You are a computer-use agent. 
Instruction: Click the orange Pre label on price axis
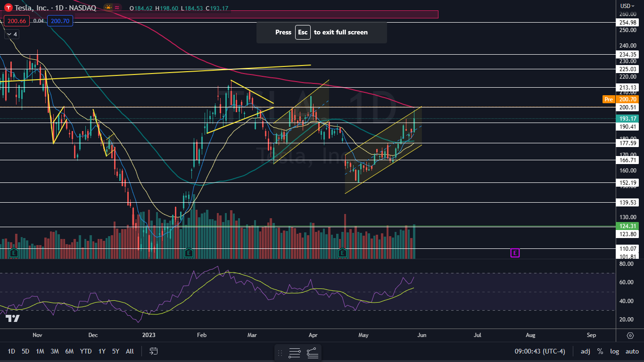pyautogui.click(x=608, y=99)
